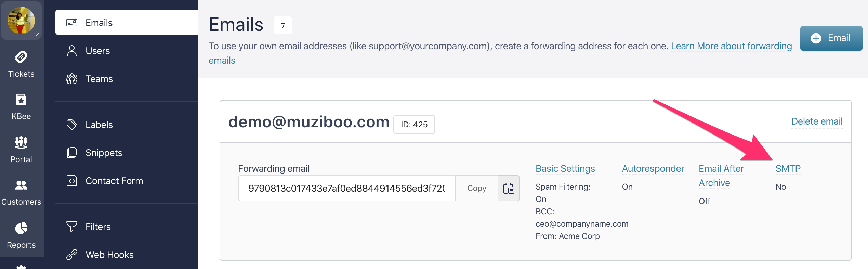Click the Copy forwarding email button
The width and height of the screenshot is (868, 269).
point(476,188)
